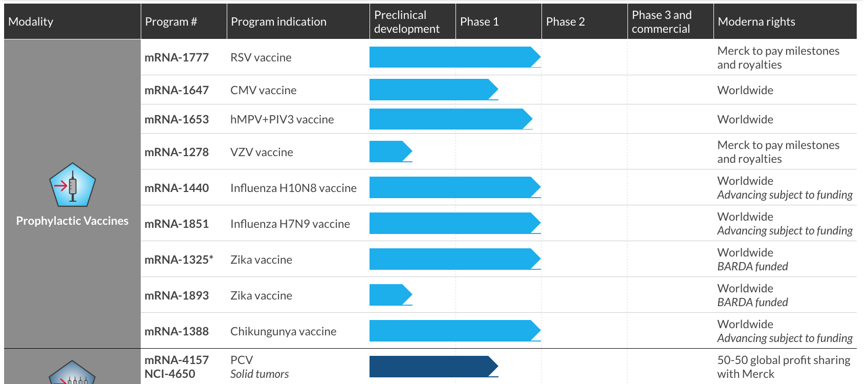The height and width of the screenshot is (384, 868).
Task: Click the Influenza H10N8 vaccine indication
Action: pos(293,188)
